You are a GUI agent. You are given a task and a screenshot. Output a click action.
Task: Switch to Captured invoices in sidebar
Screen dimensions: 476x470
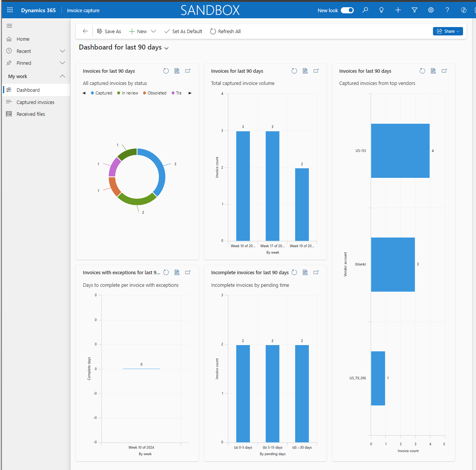pos(35,102)
